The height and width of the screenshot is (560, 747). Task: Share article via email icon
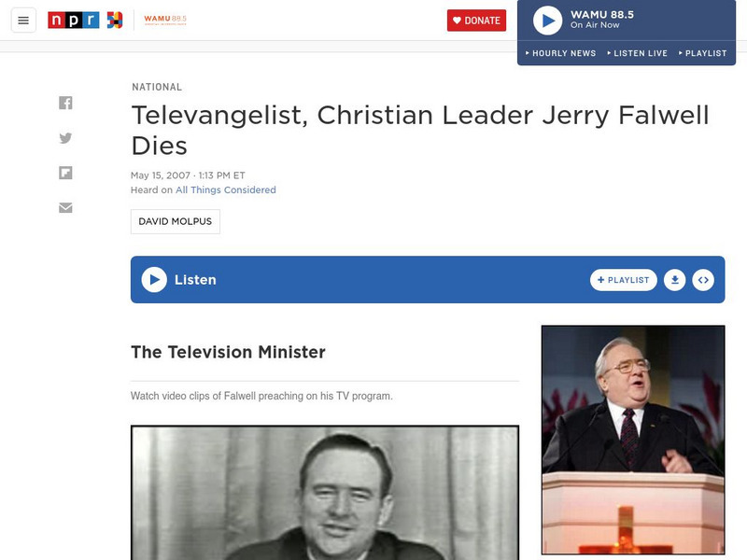(x=65, y=207)
